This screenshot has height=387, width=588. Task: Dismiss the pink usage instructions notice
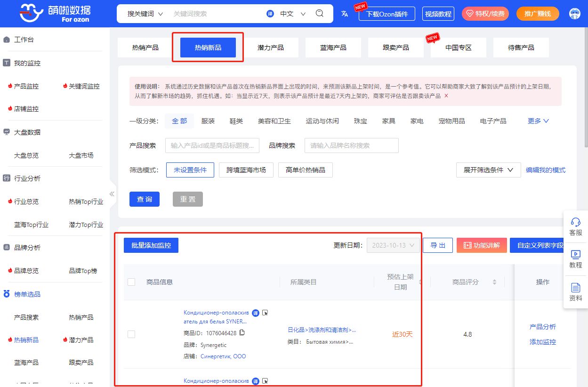446,96
